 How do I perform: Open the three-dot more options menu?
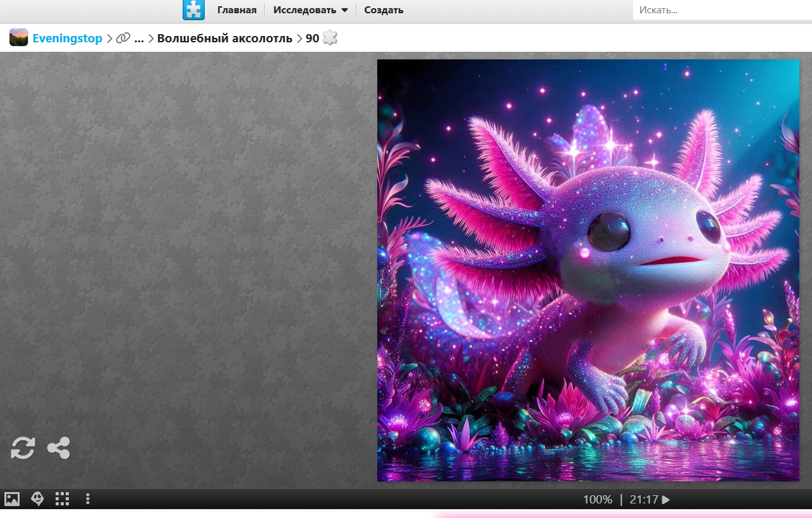[88, 499]
